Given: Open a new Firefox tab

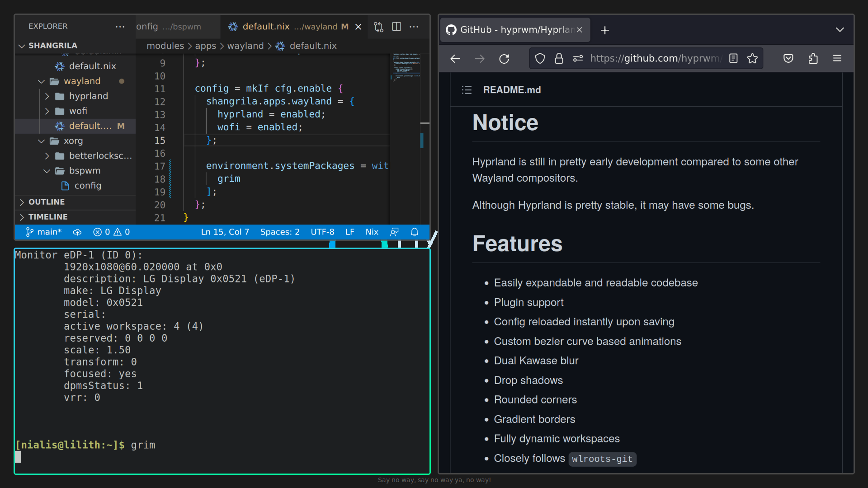Looking at the screenshot, I should pos(605,30).
